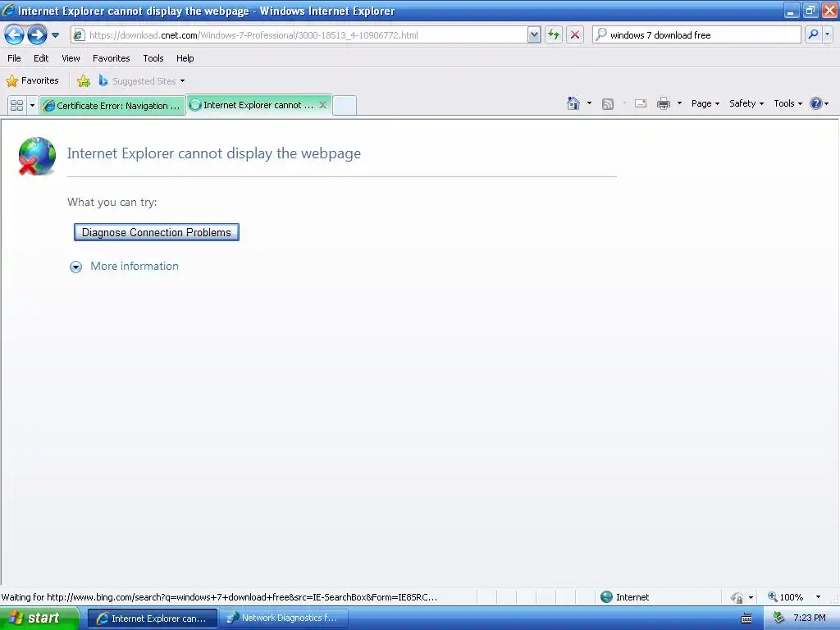
Task: Open the Edit menu
Action: pos(41,58)
